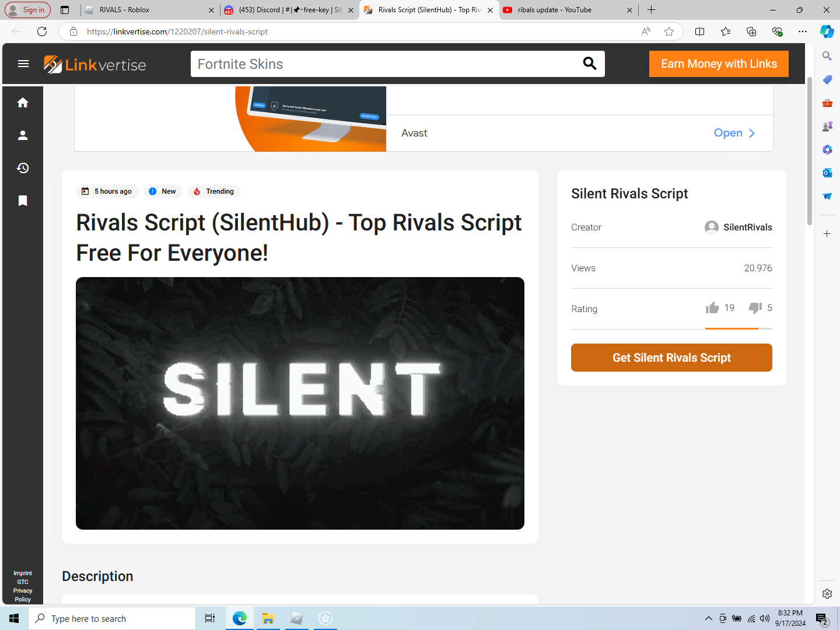
Task: Click the Linkvertise logo
Action: (x=95, y=64)
